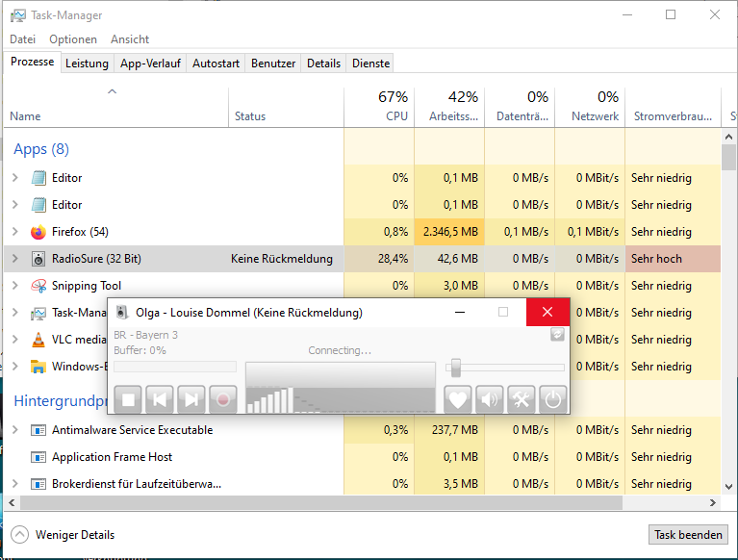
Task: Click vertical scrollbar up arrow
Action: pos(728,137)
